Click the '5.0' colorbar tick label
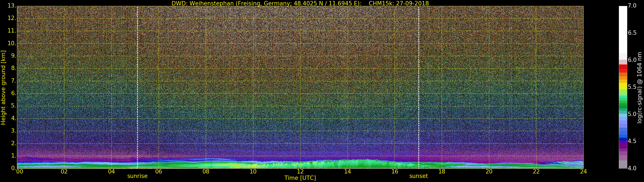 (632, 114)
